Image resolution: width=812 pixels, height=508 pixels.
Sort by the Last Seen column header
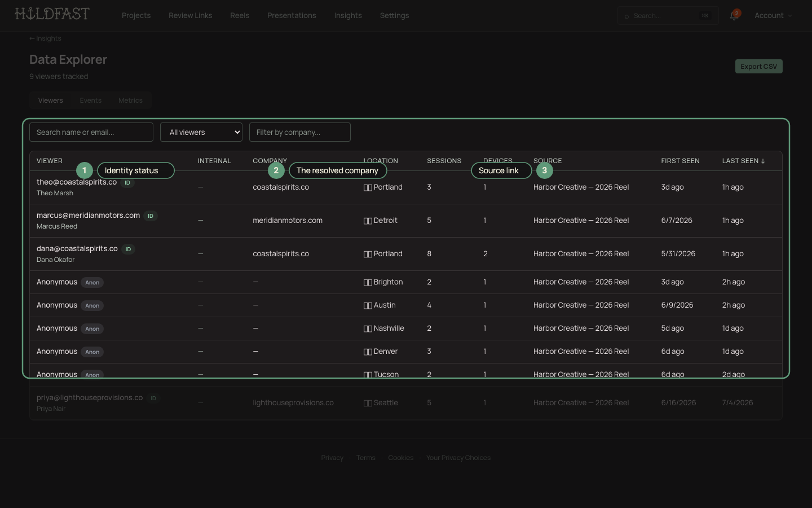tap(743, 161)
